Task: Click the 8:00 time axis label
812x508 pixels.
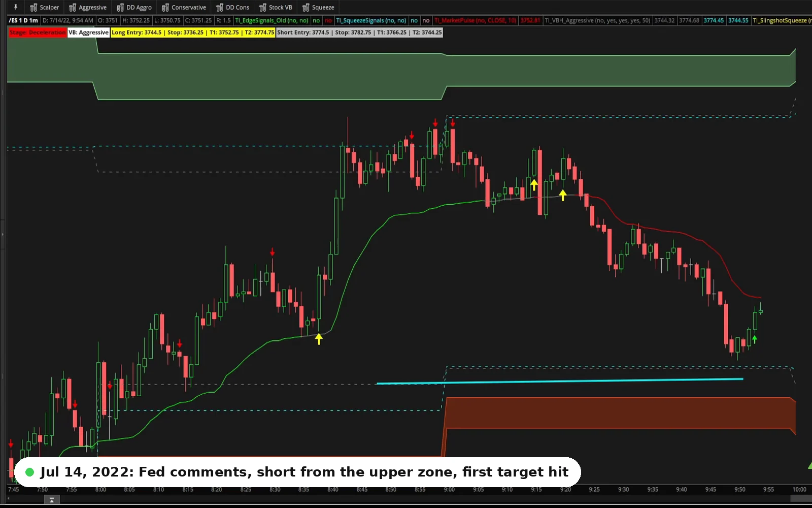Action: [x=100, y=490]
